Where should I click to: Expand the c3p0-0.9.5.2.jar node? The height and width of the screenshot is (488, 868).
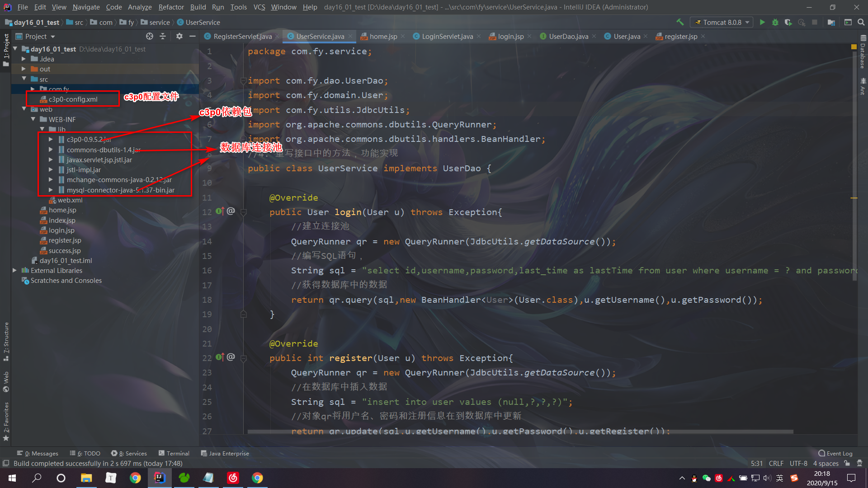coord(51,139)
